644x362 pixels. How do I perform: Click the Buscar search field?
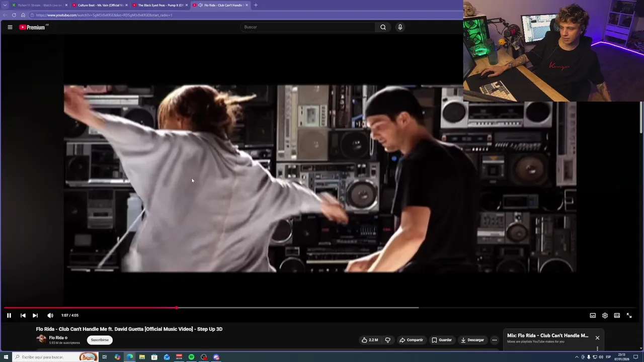307,27
